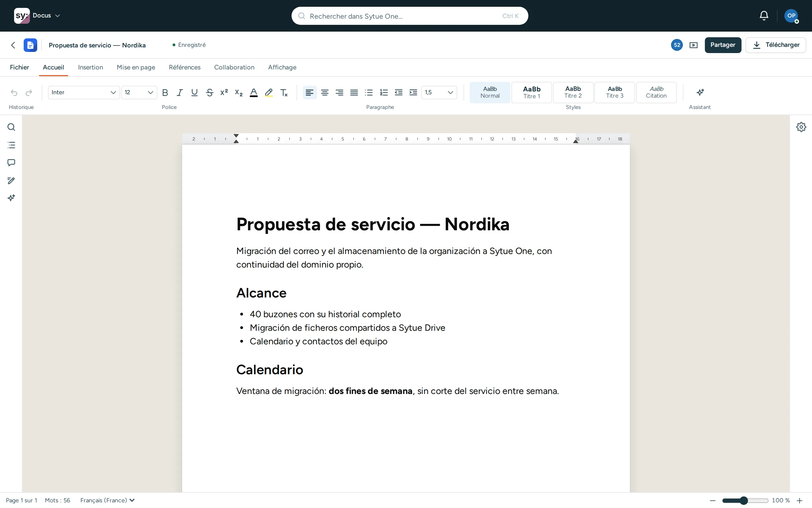Open the line spacing 1,5 dropdown
This screenshot has width=812, height=508.
tap(439, 92)
